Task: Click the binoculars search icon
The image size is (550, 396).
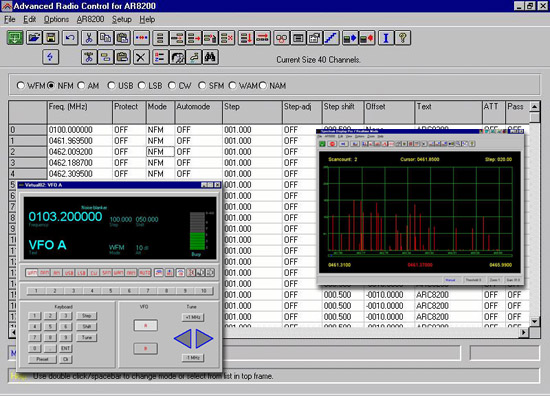Action: 210,57
